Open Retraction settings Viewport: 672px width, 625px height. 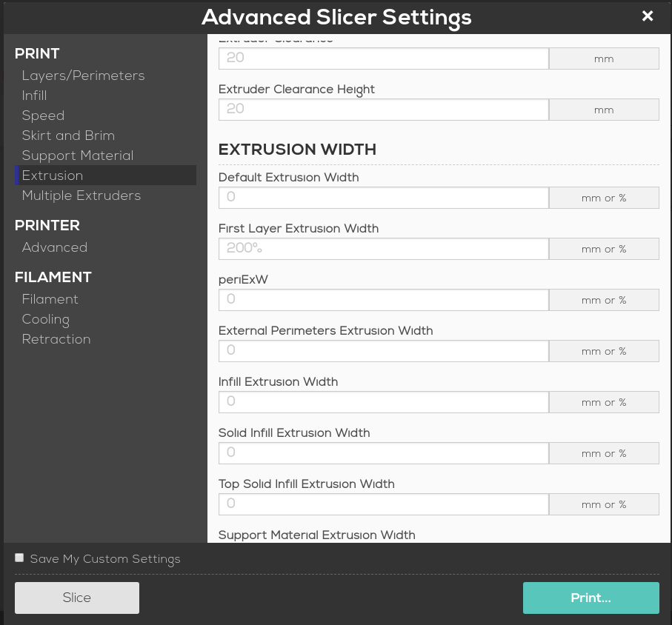coord(56,339)
